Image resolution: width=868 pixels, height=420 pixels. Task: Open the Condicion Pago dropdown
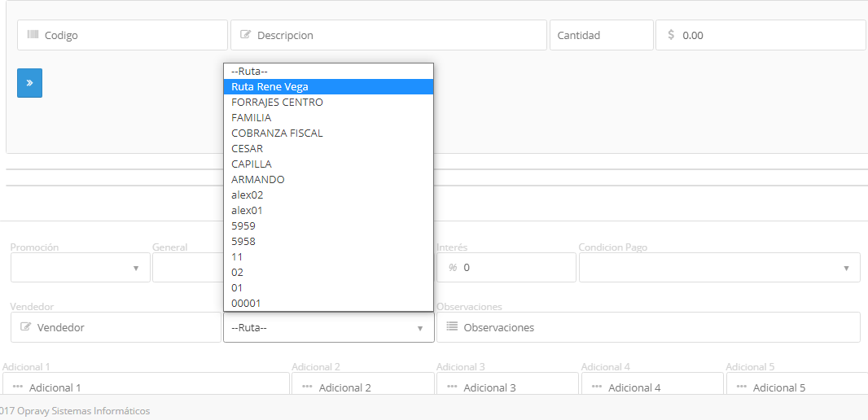(720, 268)
